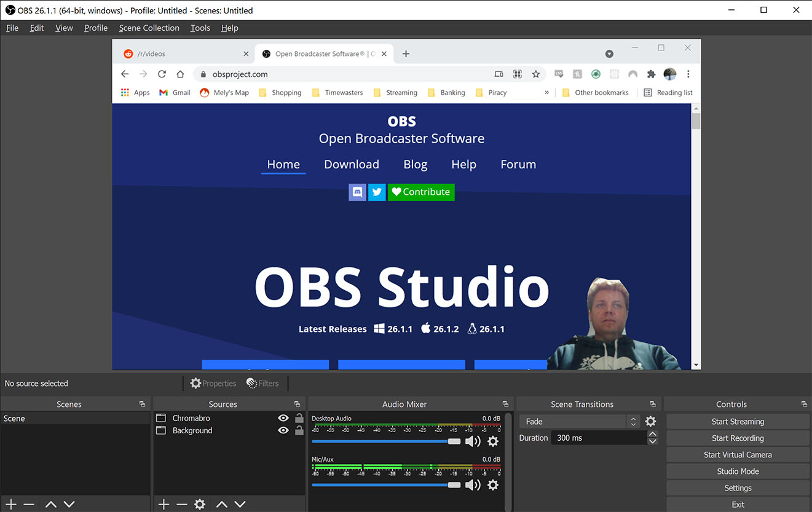Add a new scene with plus icon
Viewport: 812px width, 512px height.
tap(10, 504)
